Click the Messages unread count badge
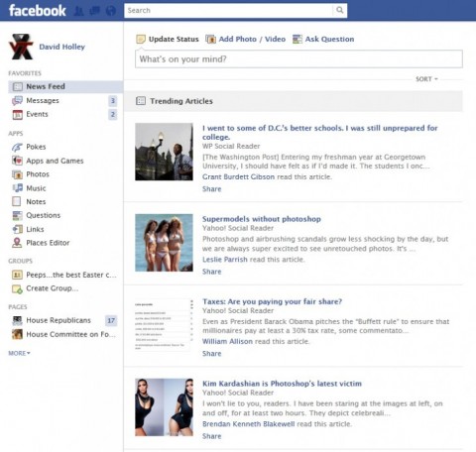The width and height of the screenshot is (476, 452). [x=113, y=100]
